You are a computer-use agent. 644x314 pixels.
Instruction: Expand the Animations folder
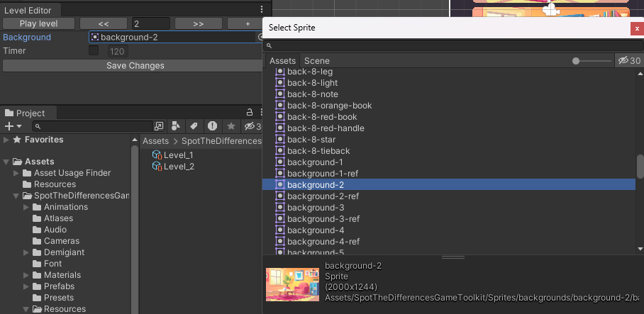click(27, 207)
